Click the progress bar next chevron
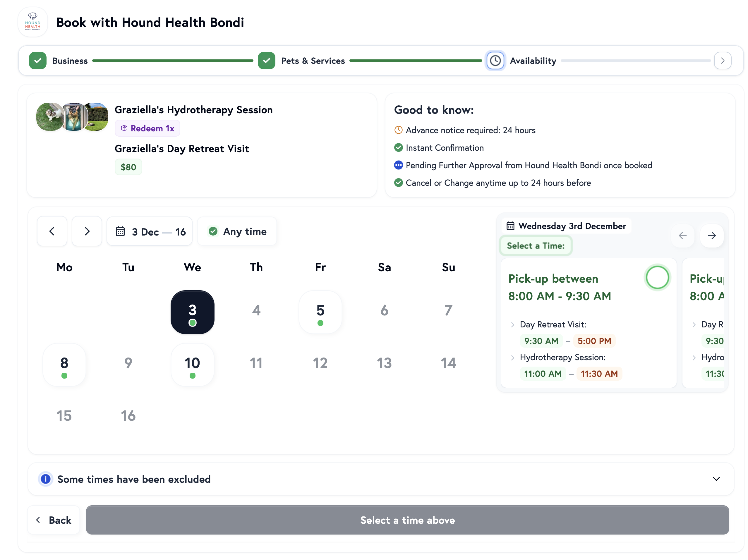This screenshot has width=748, height=560. (722, 61)
